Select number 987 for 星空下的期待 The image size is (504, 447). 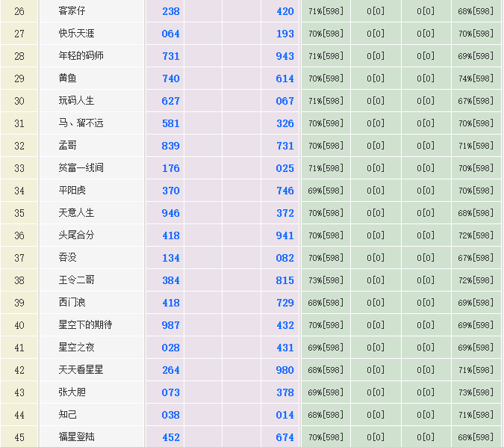pos(171,325)
